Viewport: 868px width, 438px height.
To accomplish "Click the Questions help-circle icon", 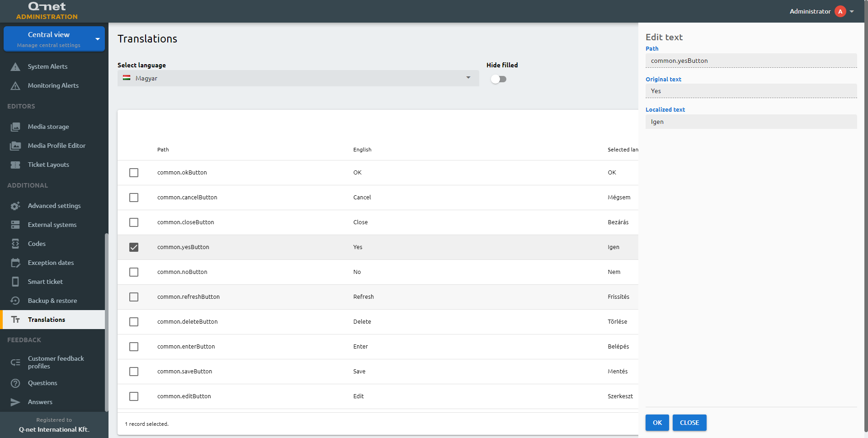I will pos(15,383).
